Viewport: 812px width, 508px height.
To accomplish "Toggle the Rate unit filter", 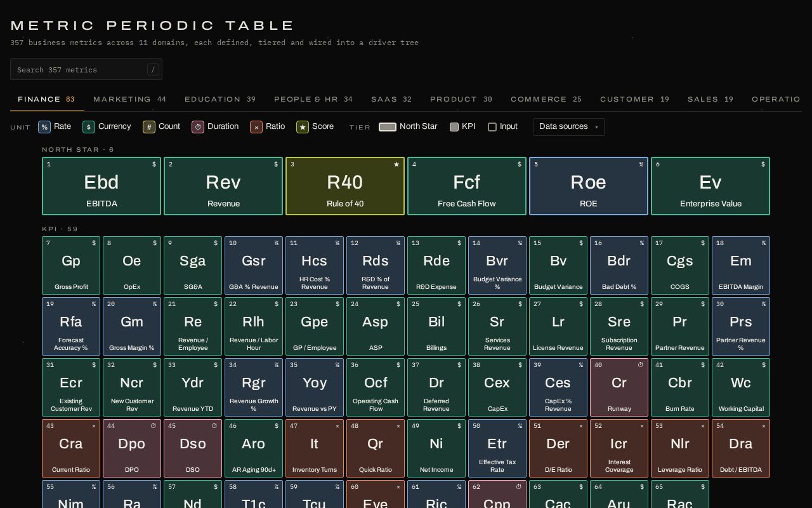I will [55, 127].
